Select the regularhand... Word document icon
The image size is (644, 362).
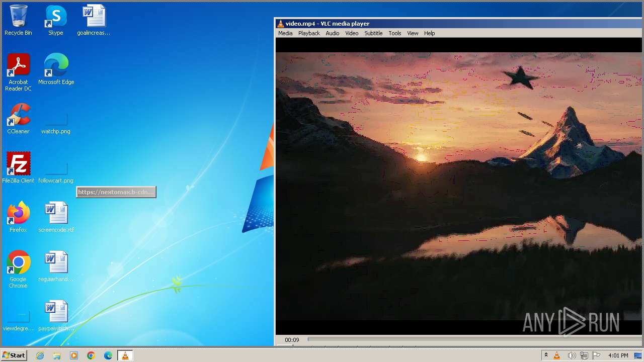tap(56, 266)
